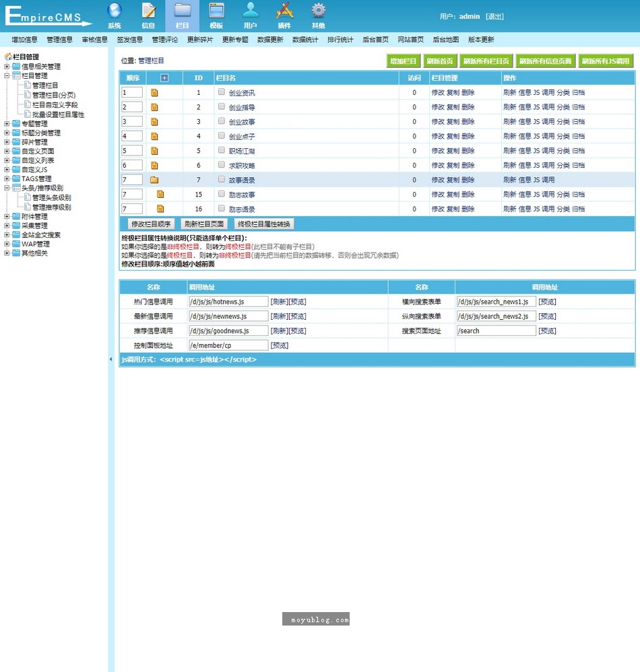Select the 模板 template icon in header
The width and height of the screenshot is (640, 672).
point(216,11)
